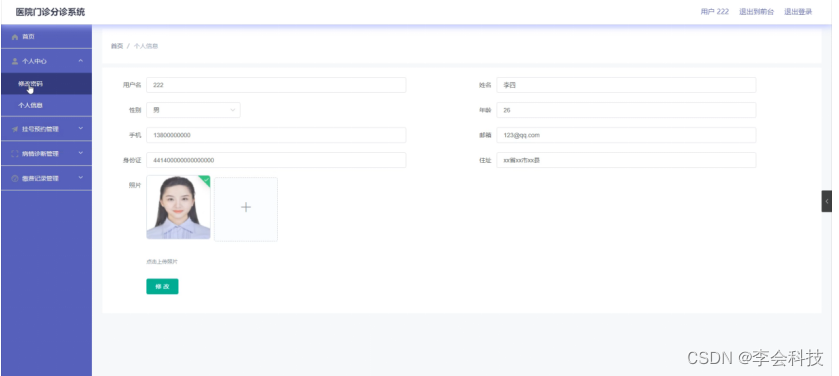Click the uploaded portrait photo thumbnail

178,208
